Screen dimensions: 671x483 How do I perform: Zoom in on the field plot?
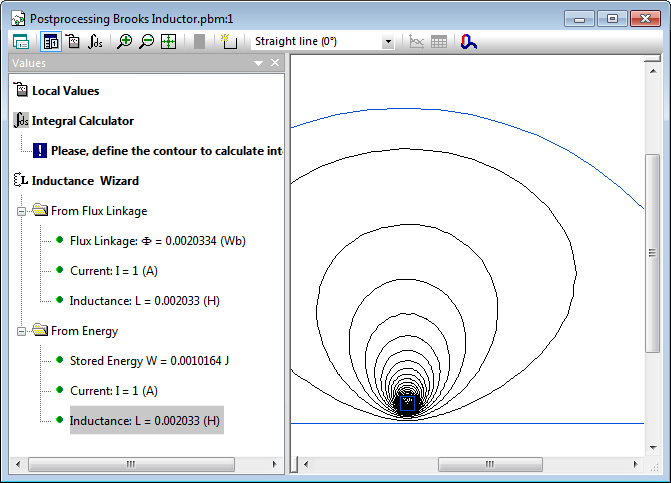pyautogui.click(x=125, y=41)
